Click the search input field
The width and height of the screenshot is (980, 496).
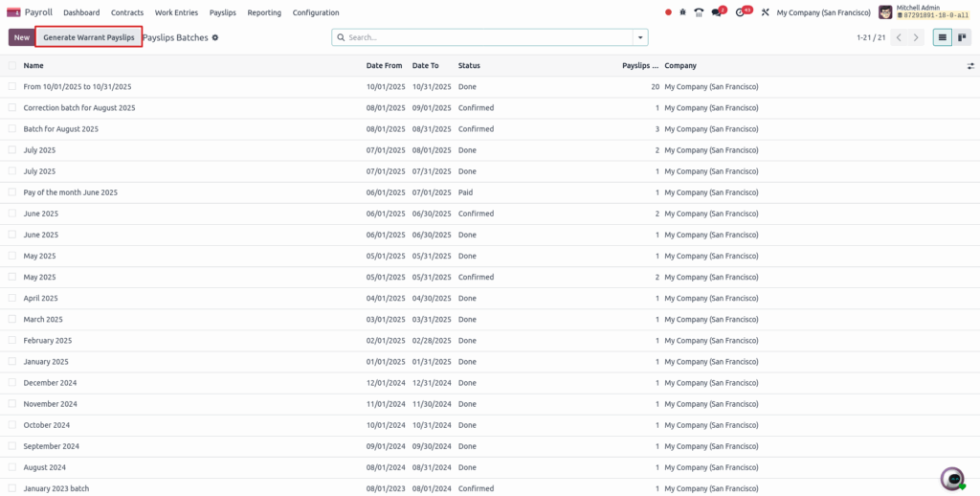487,37
